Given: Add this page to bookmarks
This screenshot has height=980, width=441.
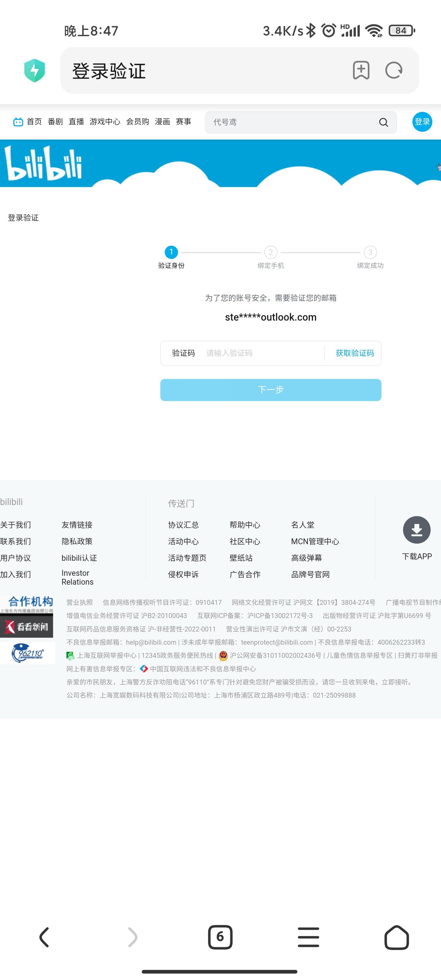Looking at the screenshot, I should tap(361, 70).
